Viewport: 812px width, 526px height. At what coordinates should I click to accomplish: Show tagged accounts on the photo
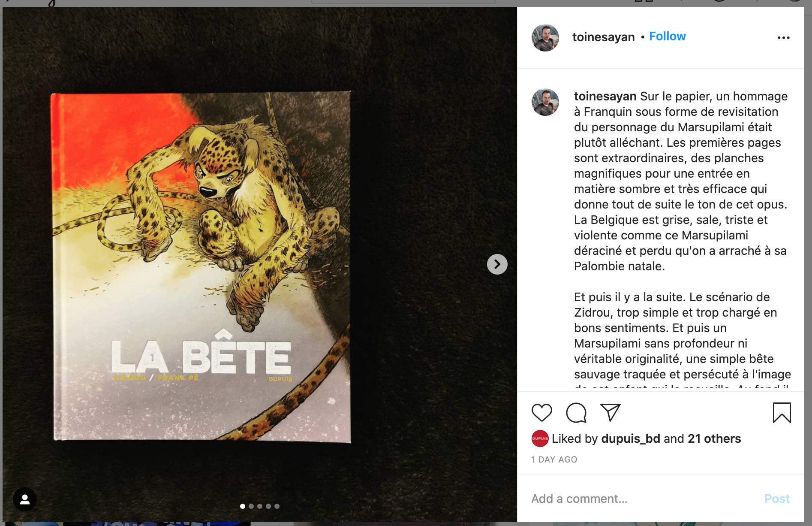[x=25, y=499]
